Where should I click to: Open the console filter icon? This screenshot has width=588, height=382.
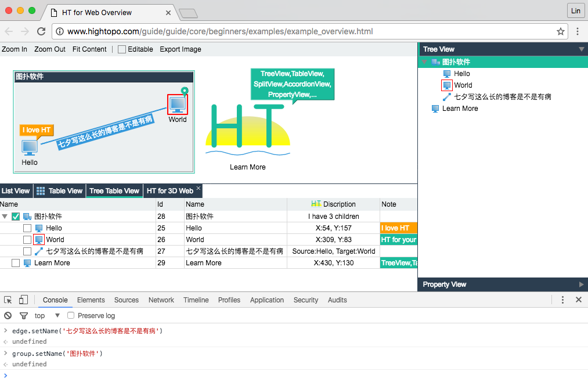pyautogui.click(x=23, y=315)
